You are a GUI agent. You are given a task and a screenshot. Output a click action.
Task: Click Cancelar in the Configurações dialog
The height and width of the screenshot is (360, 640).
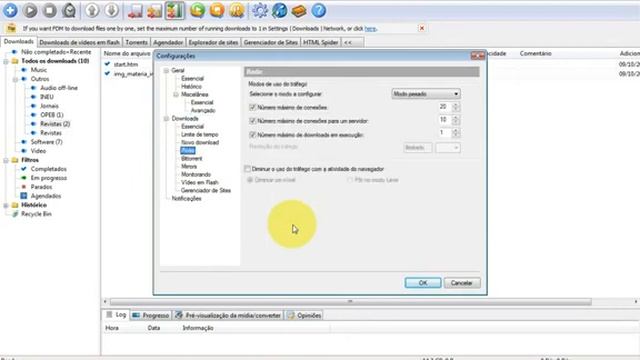pyautogui.click(x=462, y=283)
